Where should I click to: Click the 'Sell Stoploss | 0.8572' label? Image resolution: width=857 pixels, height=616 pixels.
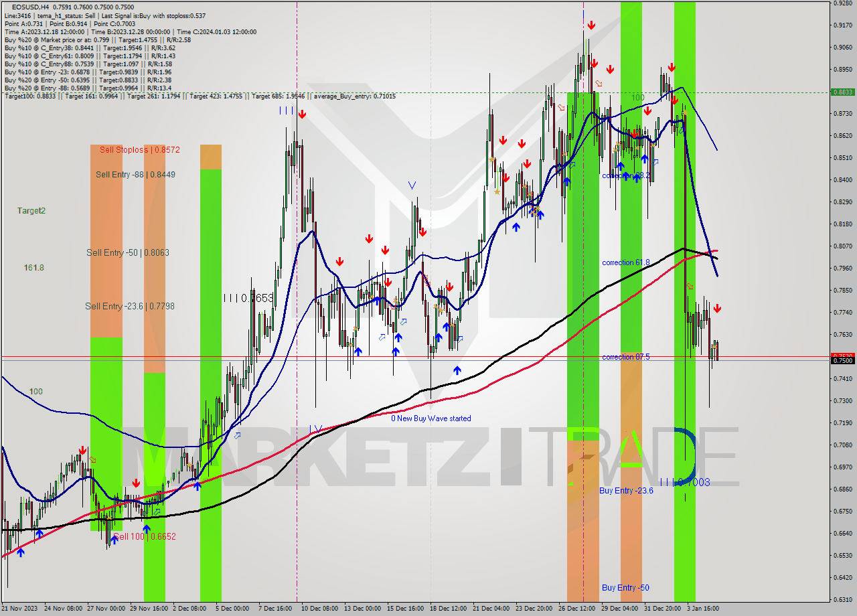pos(140,149)
